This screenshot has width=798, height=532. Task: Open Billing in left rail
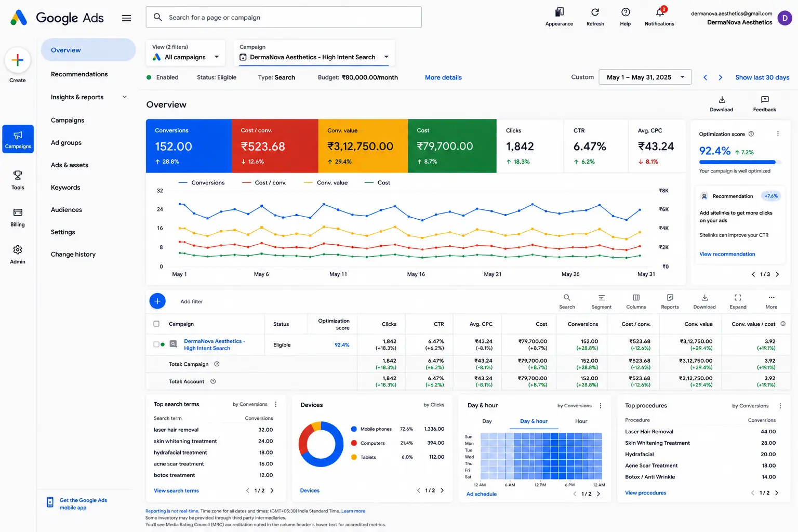click(x=18, y=217)
